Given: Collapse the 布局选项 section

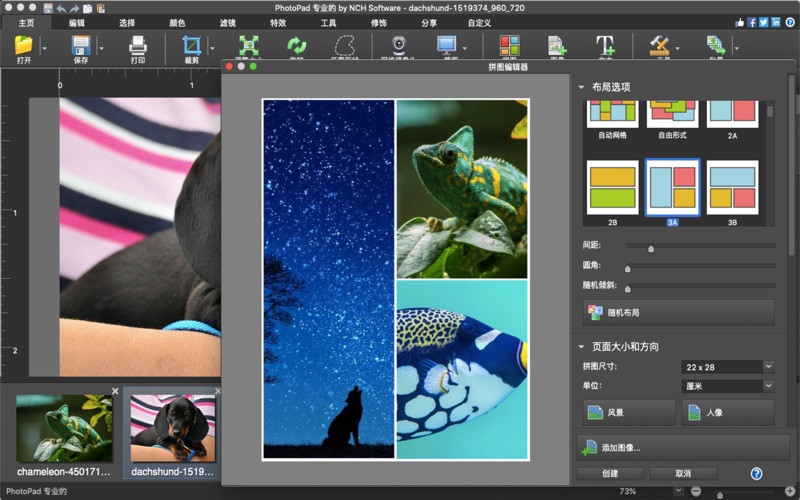Looking at the screenshot, I should (582, 87).
